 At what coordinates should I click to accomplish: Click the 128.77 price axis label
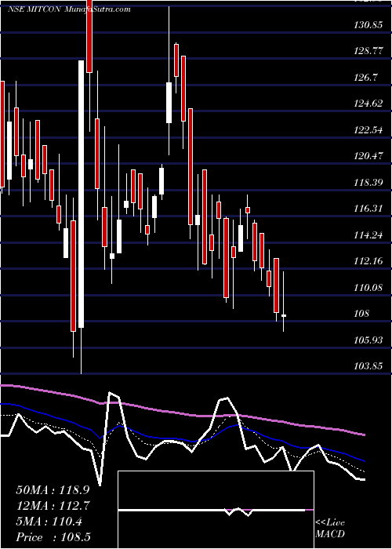coord(368,52)
